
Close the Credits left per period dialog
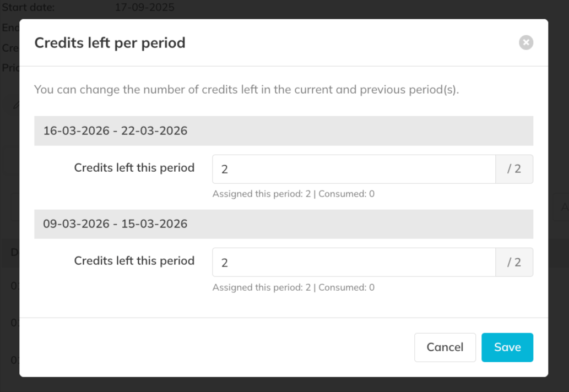tap(526, 42)
